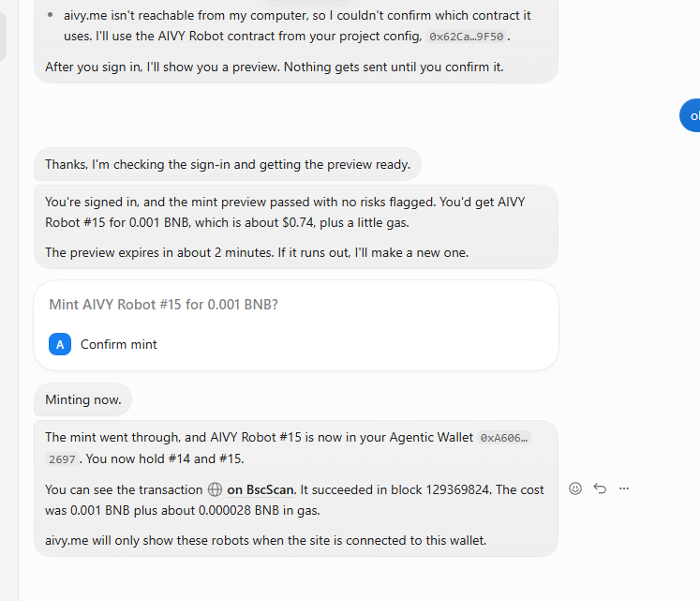Screen dimensions: 700x601
Task: Click the aivy.me will only show robots line
Action: point(265,541)
